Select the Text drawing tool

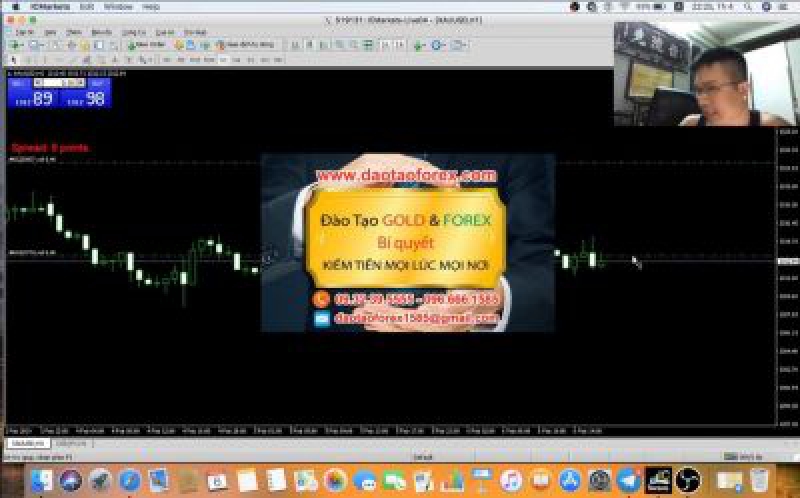(115, 60)
